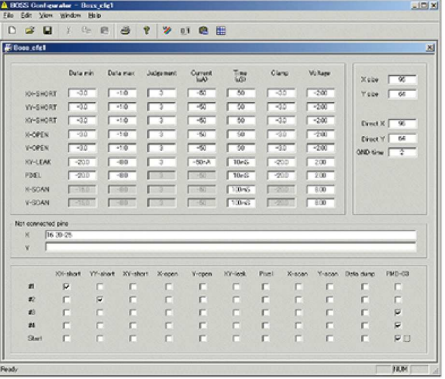The image size is (445, 379).
Task: Click the X size input field
Action: (402, 79)
